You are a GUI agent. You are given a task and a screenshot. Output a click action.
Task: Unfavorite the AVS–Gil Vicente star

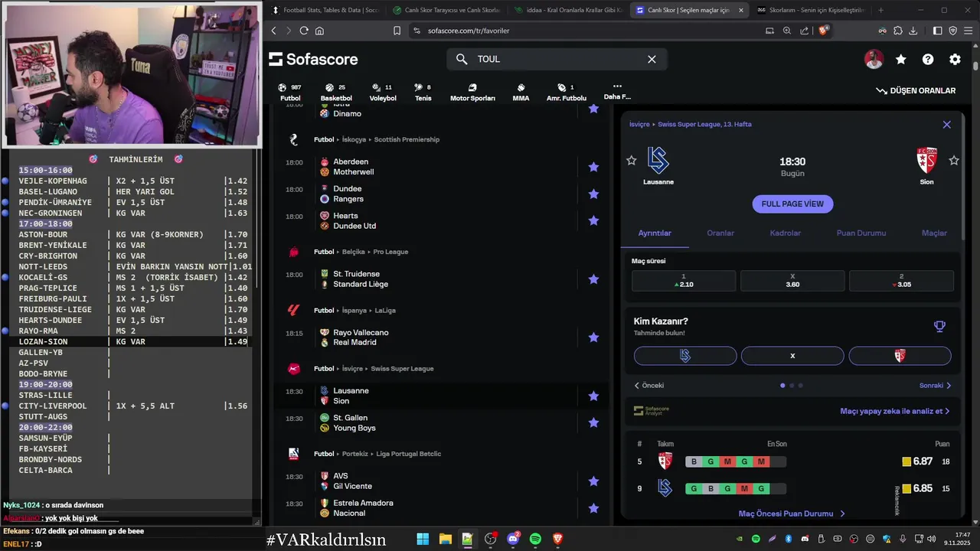pos(593,481)
